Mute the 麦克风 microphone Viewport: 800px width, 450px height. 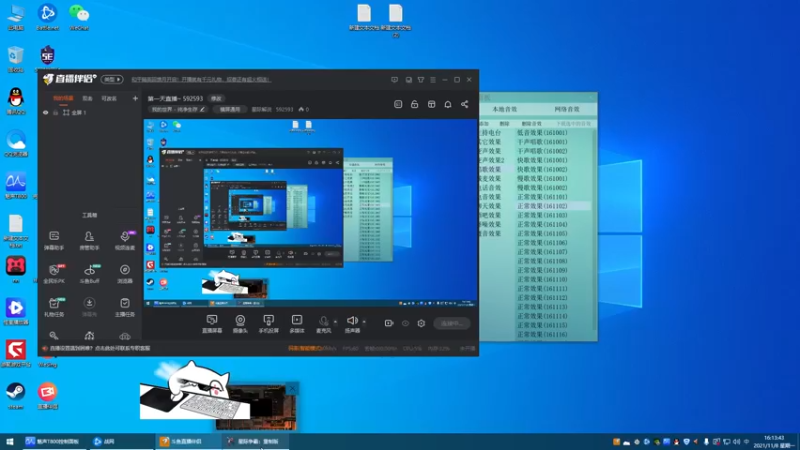[323, 322]
